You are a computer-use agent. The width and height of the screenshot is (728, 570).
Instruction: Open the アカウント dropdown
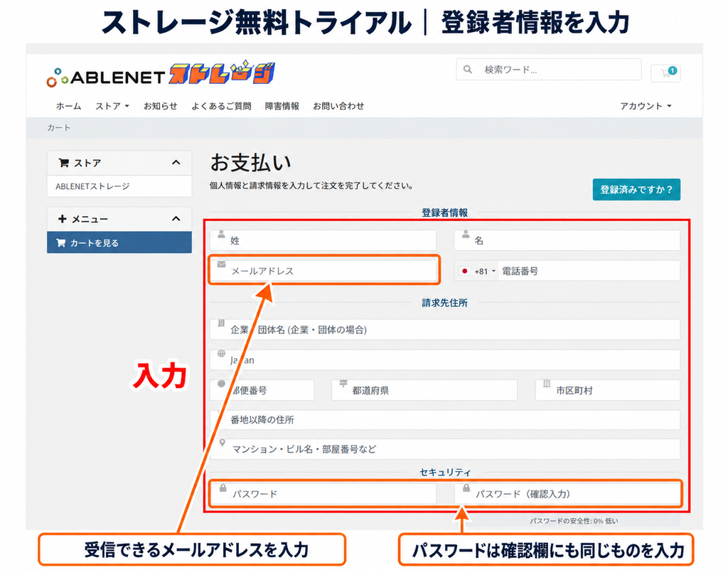[x=646, y=107]
